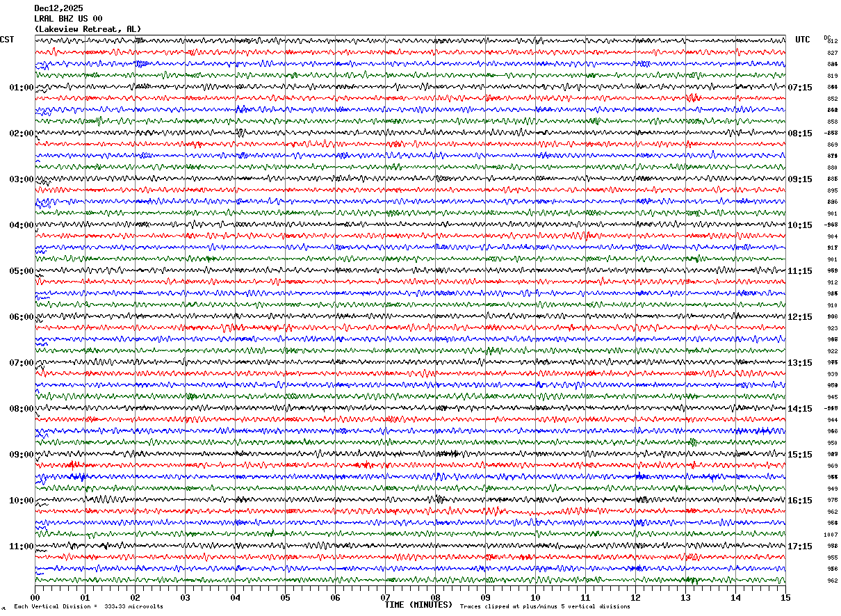841x616 pixels.
Task: Click the "Each Vertical Division = 333.33 microvolts" note
Action: click(89, 607)
